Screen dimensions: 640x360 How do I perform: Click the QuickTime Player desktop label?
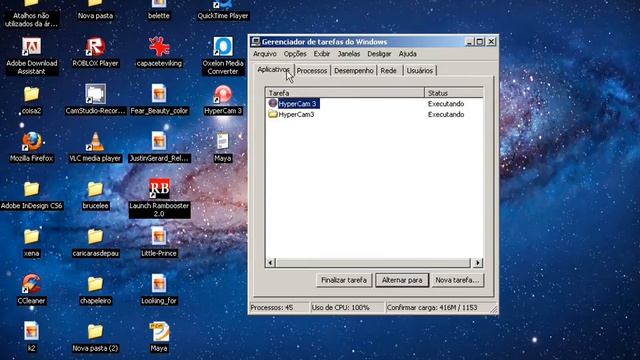coord(223,16)
